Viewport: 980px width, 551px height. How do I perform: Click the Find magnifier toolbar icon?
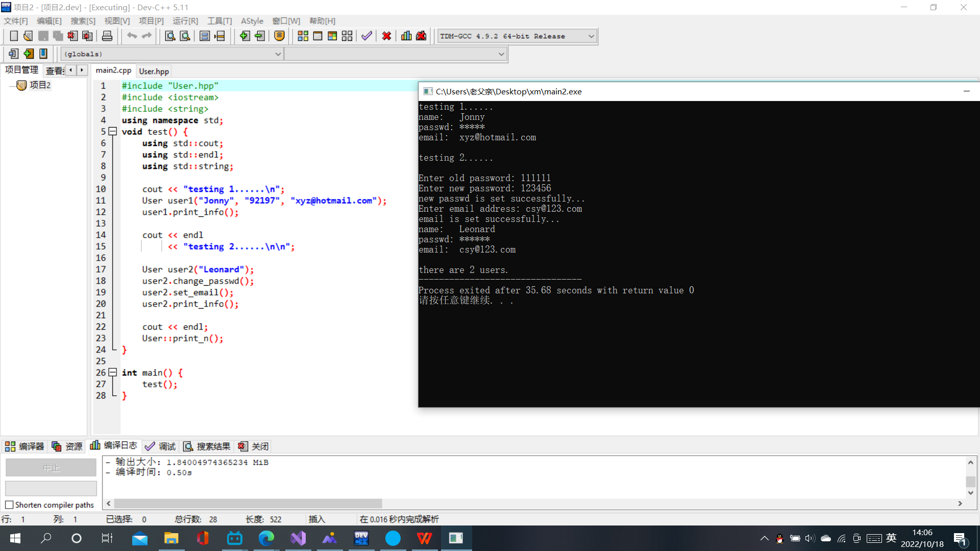tap(170, 36)
